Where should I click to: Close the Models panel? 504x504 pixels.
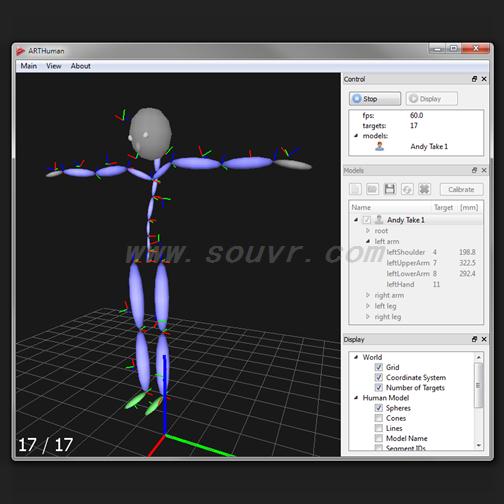(x=484, y=170)
